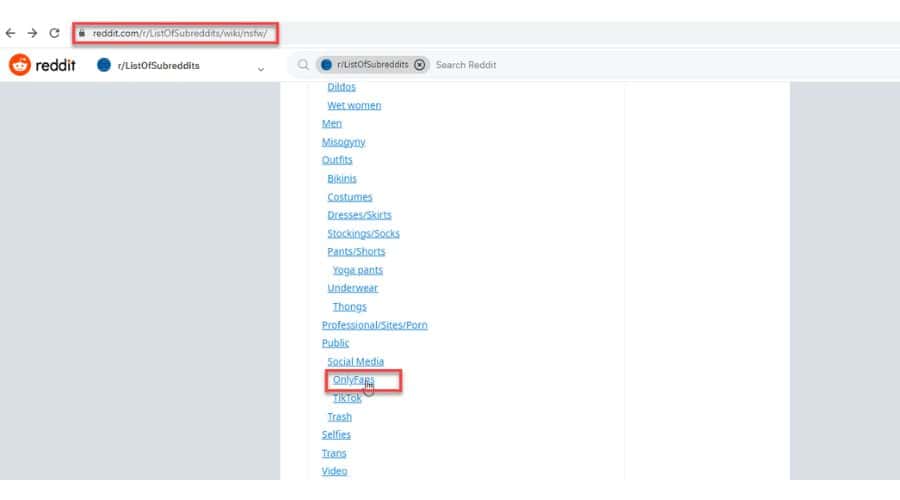This screenshot has height=500, width=900.
Task: Open the Selfies link
Action: (336, 435)
